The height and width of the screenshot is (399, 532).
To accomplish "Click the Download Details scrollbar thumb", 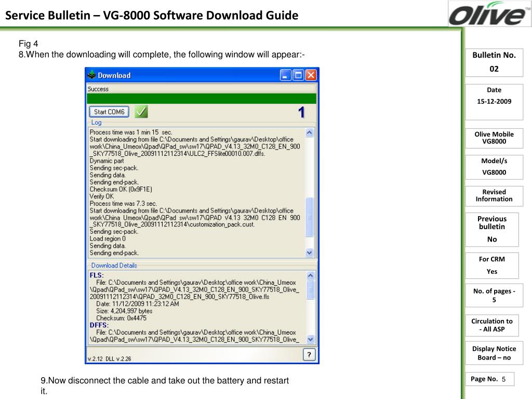I will (311, 290).
